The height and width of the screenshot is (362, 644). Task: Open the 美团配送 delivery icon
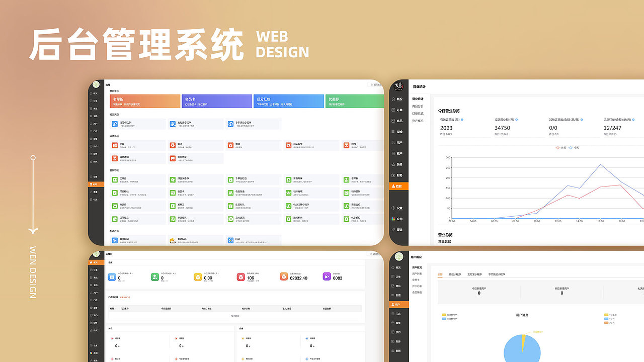point(173,240)
